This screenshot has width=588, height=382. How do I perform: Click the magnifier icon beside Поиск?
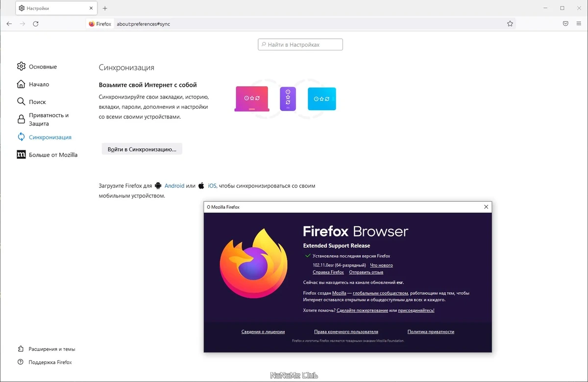[21, 101]
